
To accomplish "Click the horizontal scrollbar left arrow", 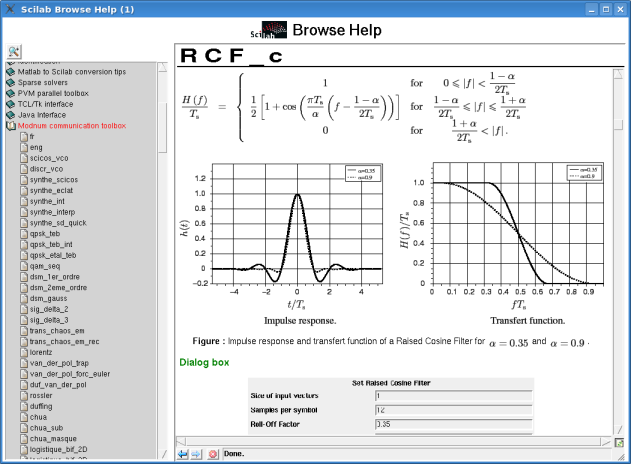I will (x=181, y=442).
